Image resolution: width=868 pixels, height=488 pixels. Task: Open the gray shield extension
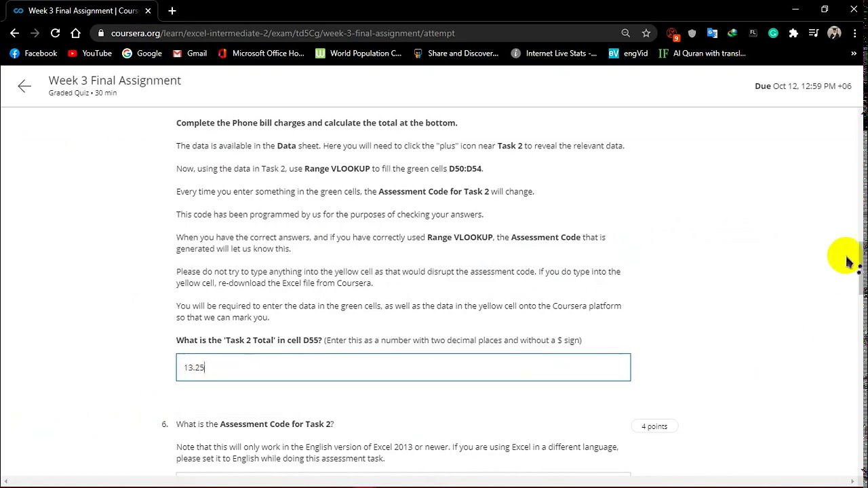pyautogui.click(x=692, y=33)
